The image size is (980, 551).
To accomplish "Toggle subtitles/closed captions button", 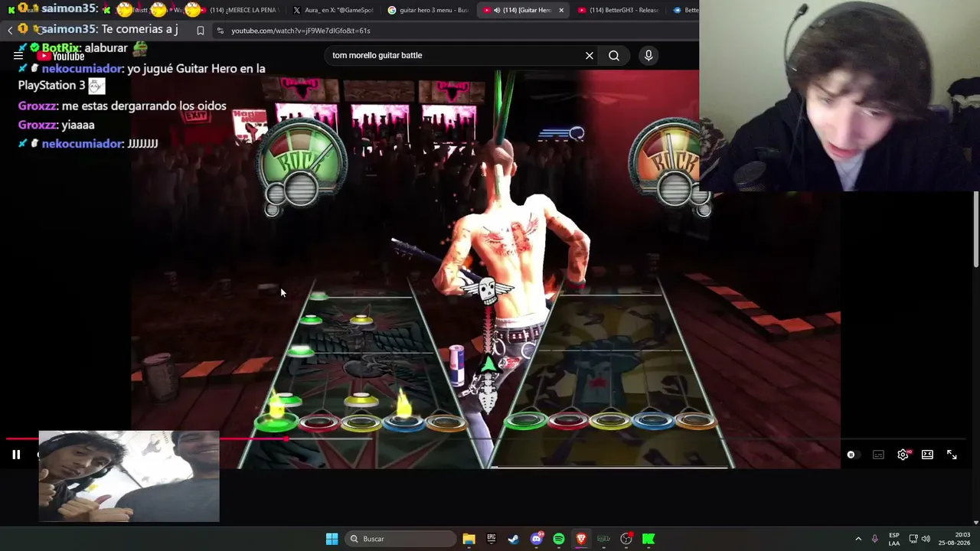I will (878, 455).
